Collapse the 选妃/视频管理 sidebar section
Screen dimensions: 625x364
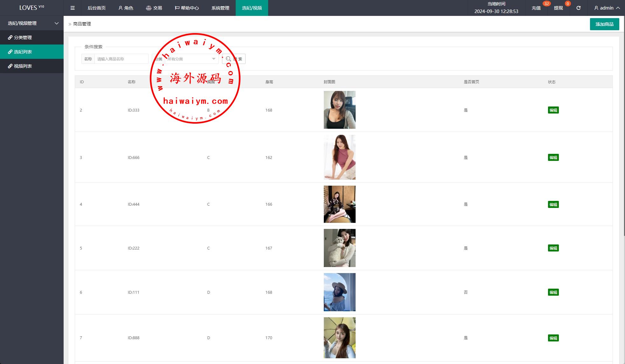click(x=32, y=23)
